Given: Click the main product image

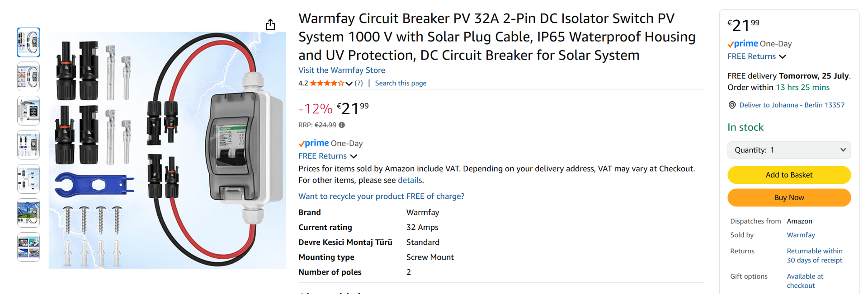Looking at the screenshot, I should click(x=167, y=150).
